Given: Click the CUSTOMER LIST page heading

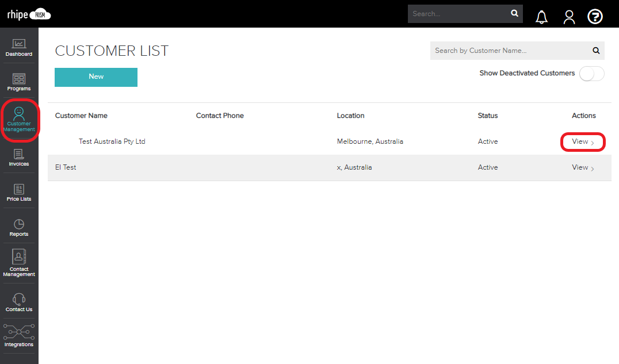Looking at the screenshot, I should pos(112,51).
